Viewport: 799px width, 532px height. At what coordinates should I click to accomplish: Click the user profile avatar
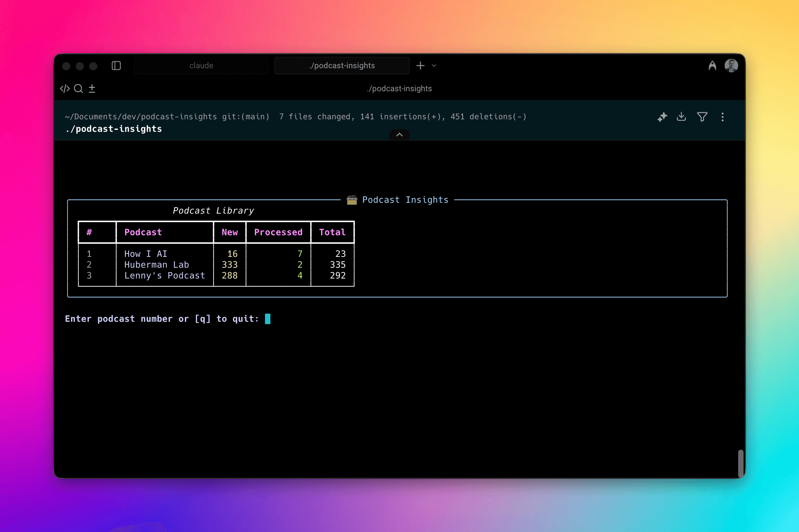731,66
